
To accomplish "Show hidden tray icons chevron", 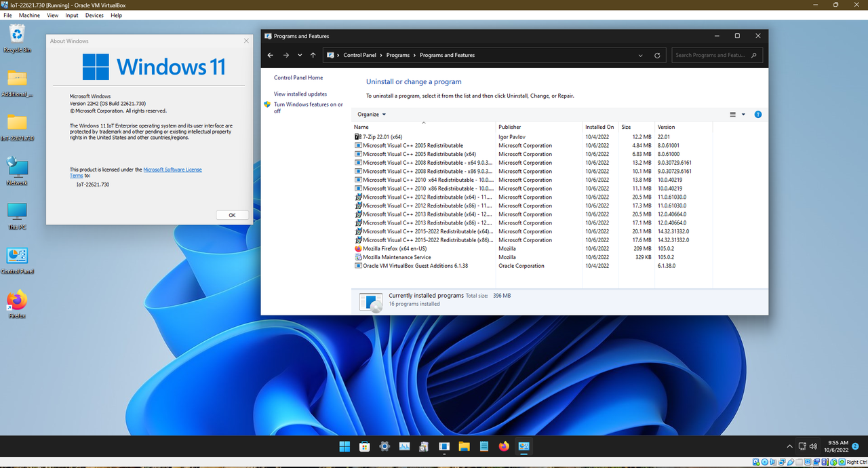I will click(789, 446).
